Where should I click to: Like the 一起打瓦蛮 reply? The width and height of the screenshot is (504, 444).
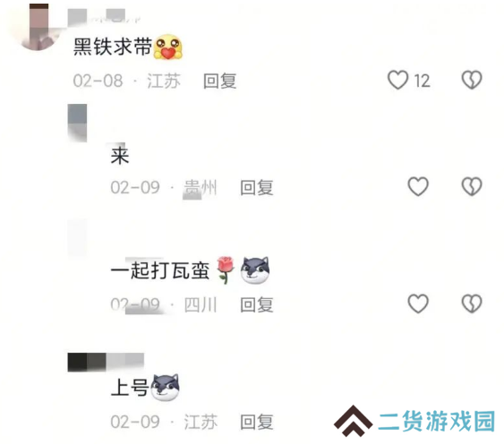pos(418,303)
